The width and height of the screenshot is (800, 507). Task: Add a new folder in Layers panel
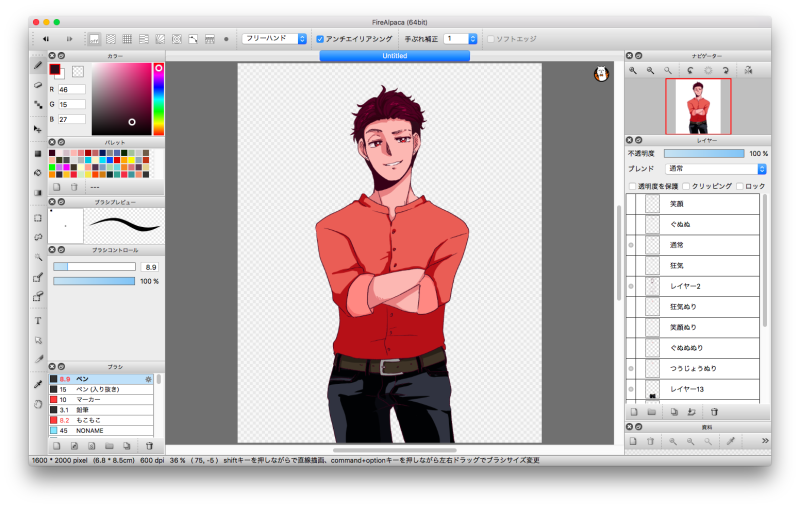click(652, 412)
